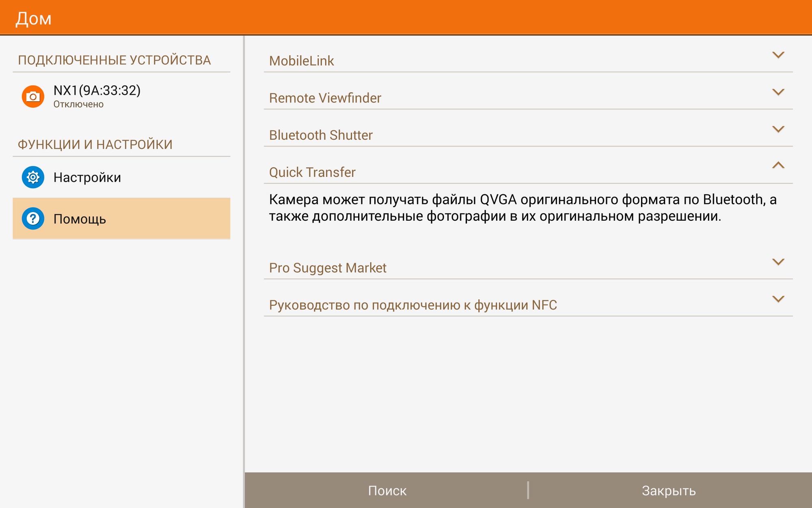The height and width of the screenshot is (508, 812).
Task: Select the NX1(9A:33:32) device entry
Action: tap(97, 96)
